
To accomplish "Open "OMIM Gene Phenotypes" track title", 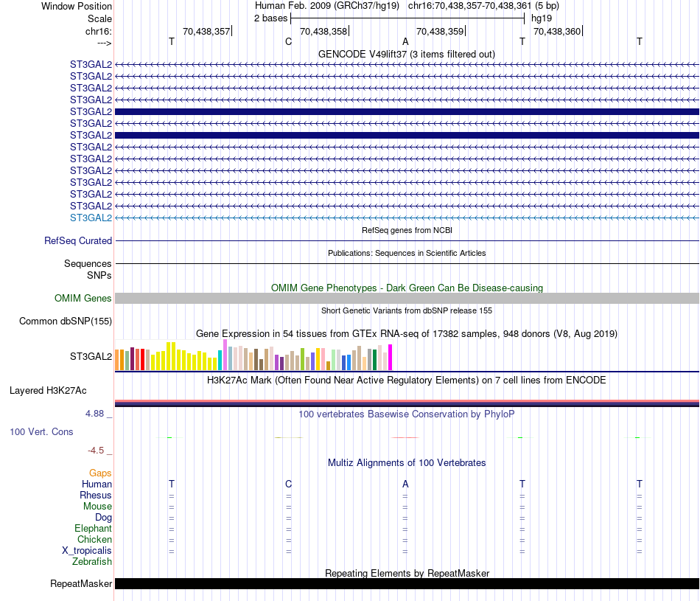I will (407, 288).
